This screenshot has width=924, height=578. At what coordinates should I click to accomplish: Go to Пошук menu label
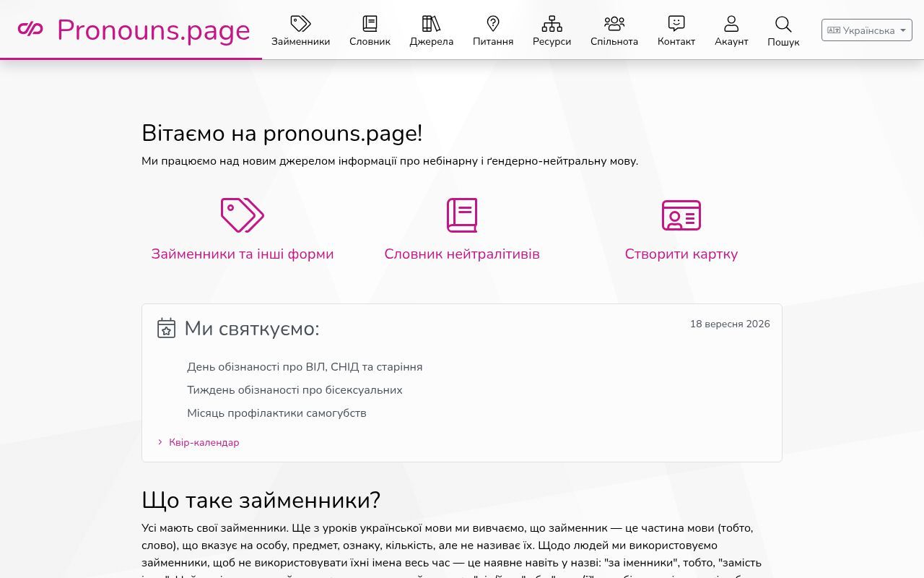tap(783, 42)
